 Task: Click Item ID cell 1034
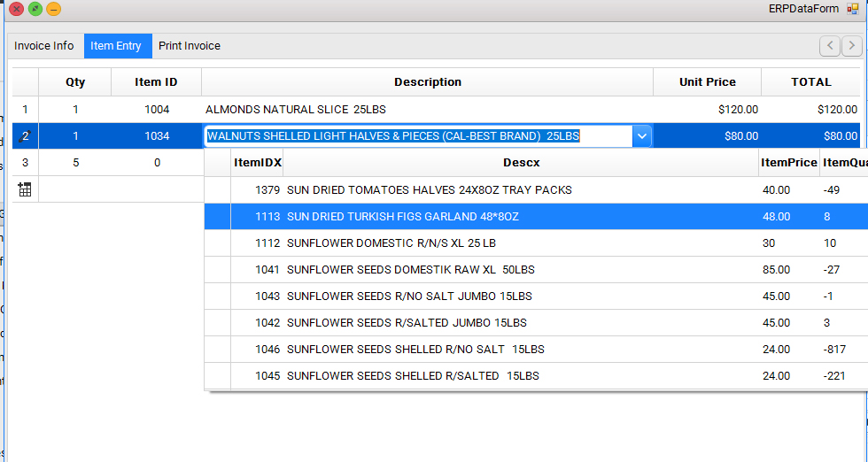point(156,136)
